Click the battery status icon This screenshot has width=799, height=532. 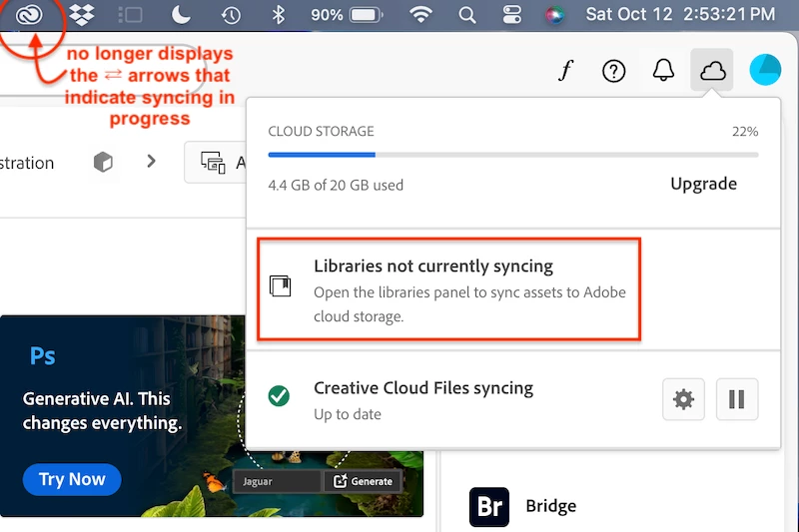point(366,15)
